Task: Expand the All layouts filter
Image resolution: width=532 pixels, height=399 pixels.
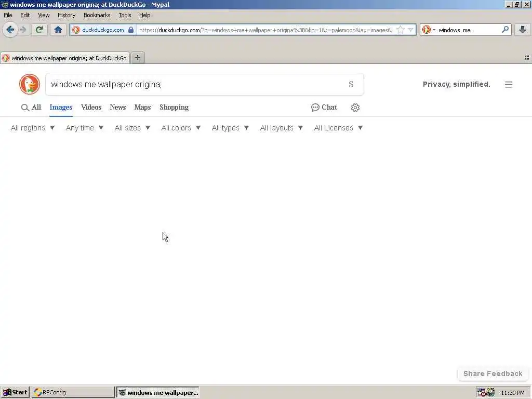Action: (x=281, y=128)
